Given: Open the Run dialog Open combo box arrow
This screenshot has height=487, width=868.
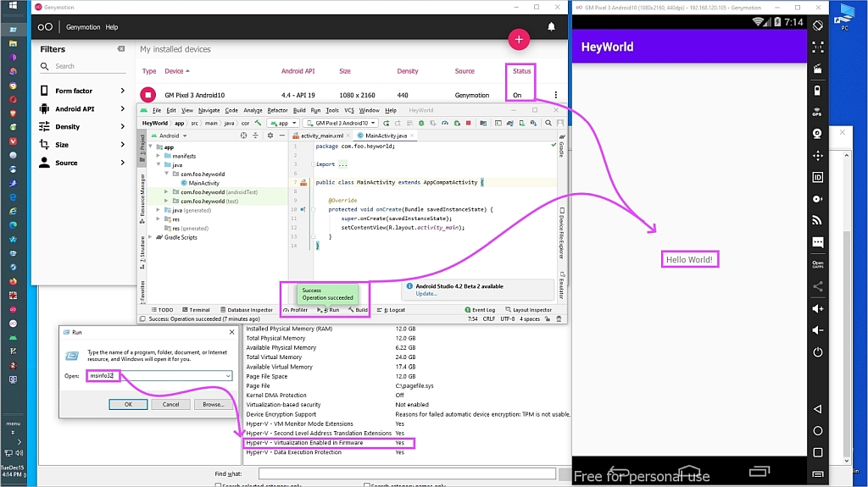Looking at the screenshot, I should [227, 376].
